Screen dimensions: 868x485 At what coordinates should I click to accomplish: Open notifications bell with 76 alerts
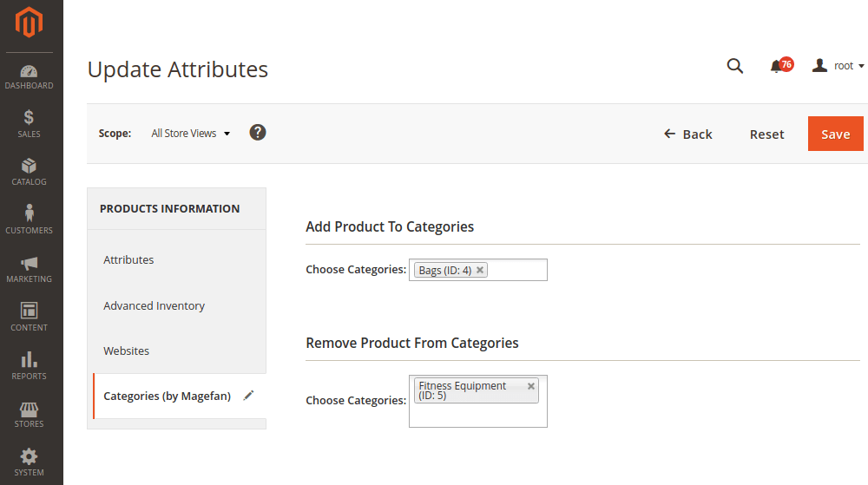781,66
